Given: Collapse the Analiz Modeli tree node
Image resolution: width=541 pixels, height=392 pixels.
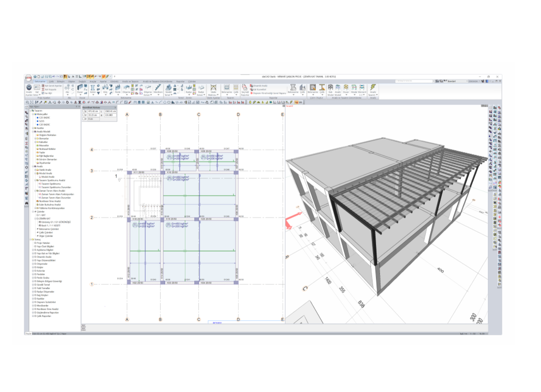Looking at the screenshot, I should tap(33, 132).
